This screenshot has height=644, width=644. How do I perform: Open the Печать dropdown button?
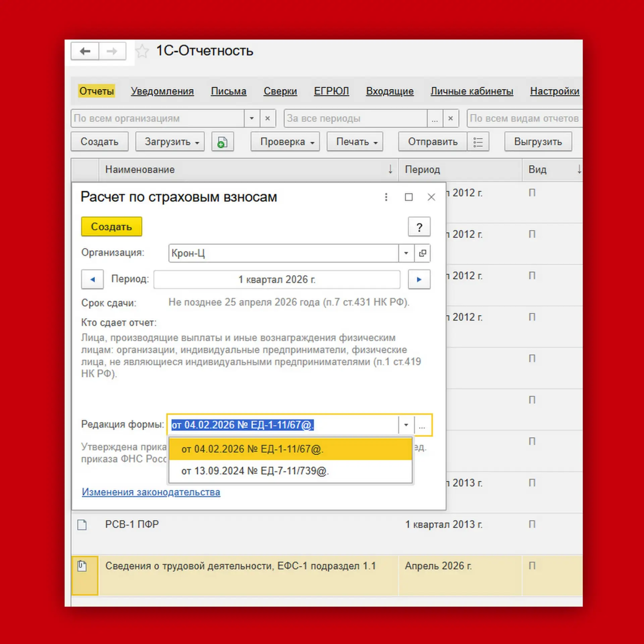tap(355, 142)
